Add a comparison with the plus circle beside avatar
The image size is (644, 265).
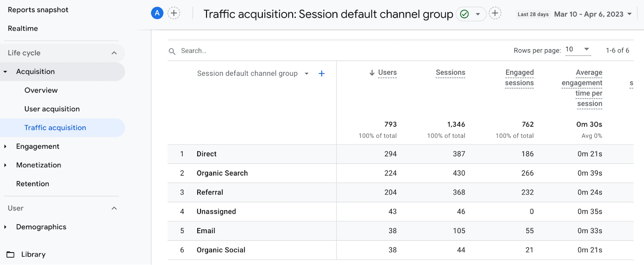[x=174, y=13]
